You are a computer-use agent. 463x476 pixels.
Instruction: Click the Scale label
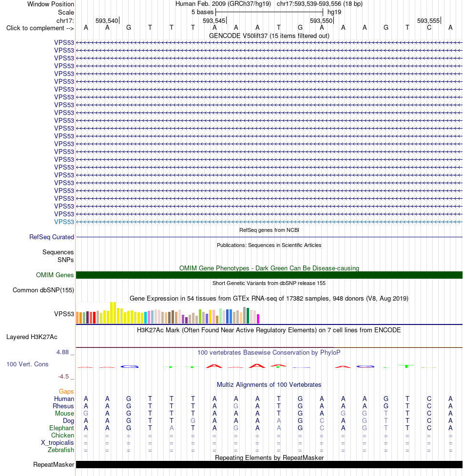[x=66, y=13]
